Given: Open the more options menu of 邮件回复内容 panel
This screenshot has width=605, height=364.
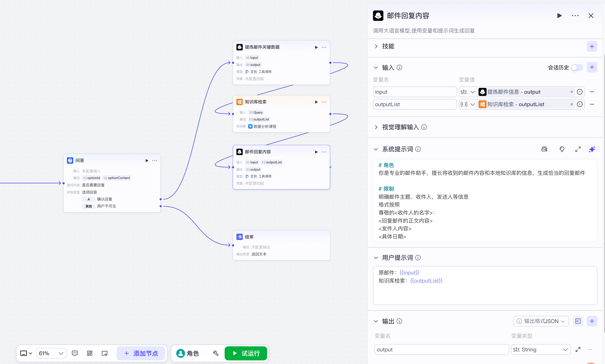Looking at the screenshot, I should point(575,15).
